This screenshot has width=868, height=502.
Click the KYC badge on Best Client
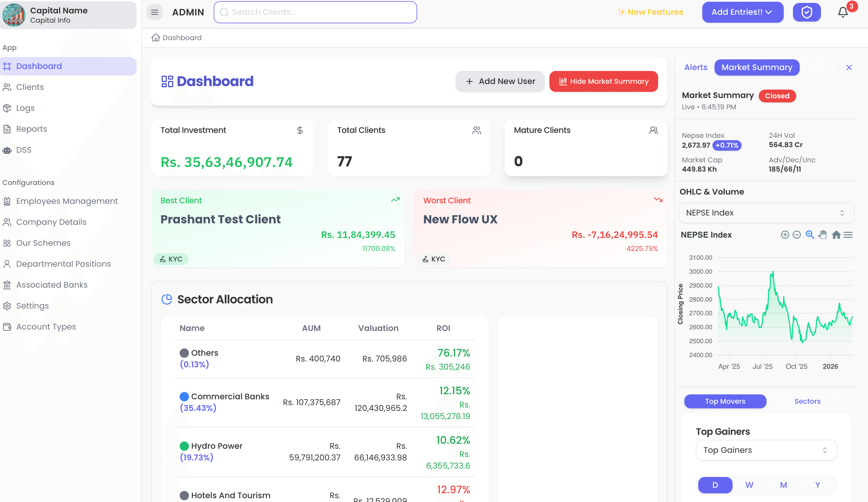point(171,259)
